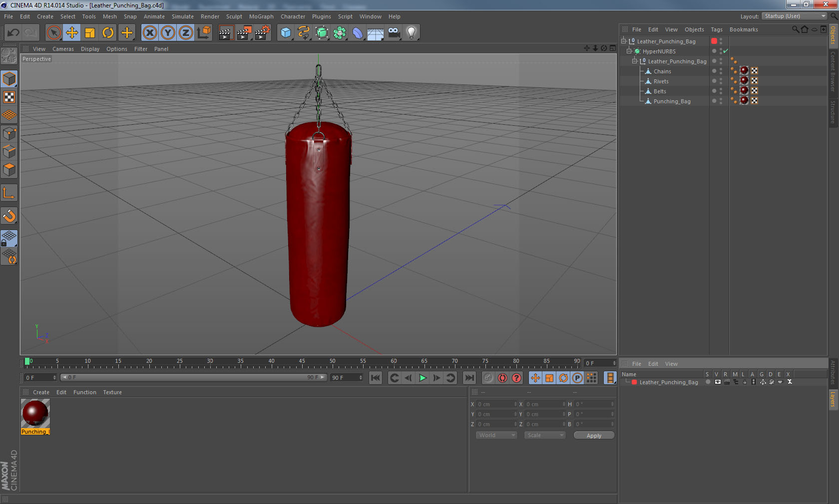Viewport: 839px width, 504px height.
Task: Open Edit Render Settings
Action: pyautogui.click(x=262, y=33)
